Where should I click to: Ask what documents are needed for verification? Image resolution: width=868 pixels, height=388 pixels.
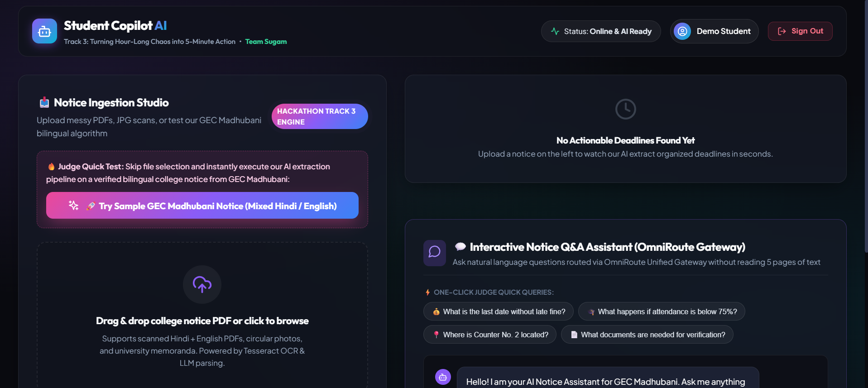647,335
